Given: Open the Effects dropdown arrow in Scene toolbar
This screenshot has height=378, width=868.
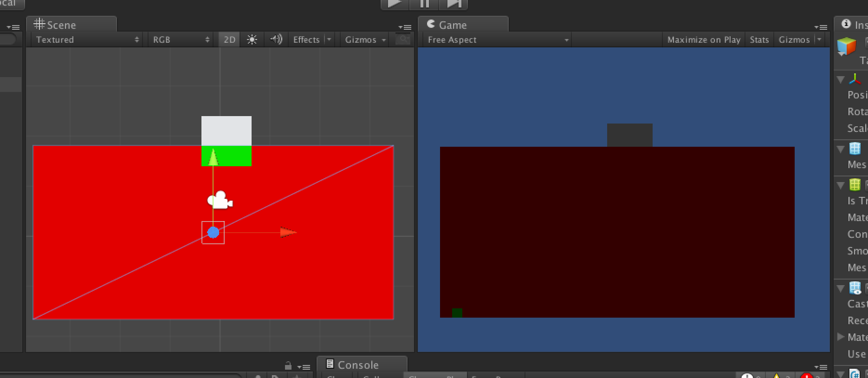Looking at the screenshot, I should pyautogui.click(x=329, y=39).
